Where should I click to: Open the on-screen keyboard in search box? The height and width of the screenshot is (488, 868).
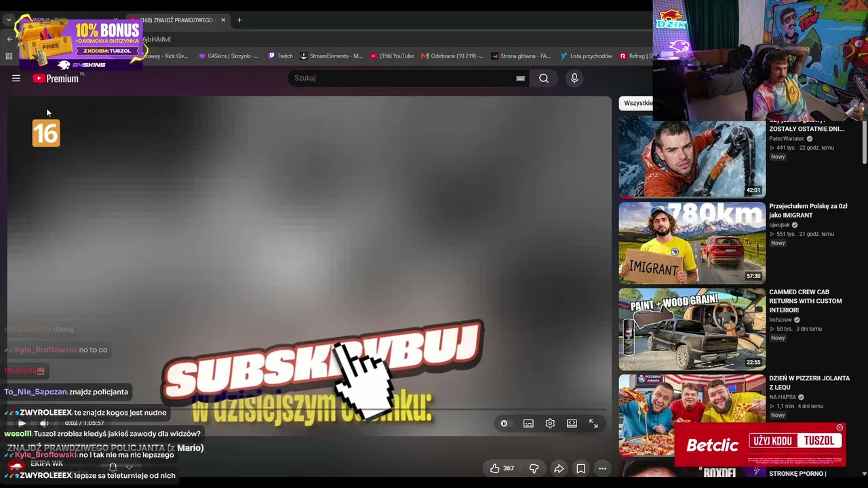coord(520,78)
